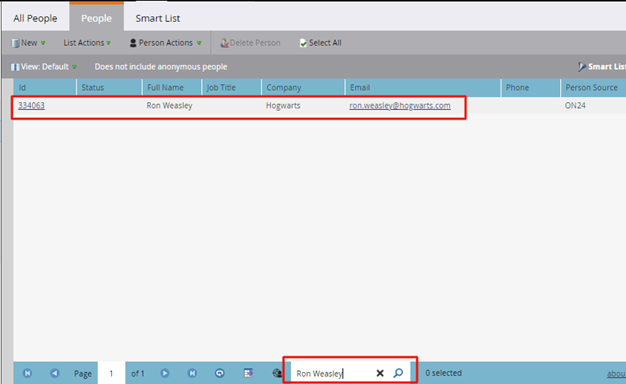The image size is (626, 384).
Task: Click the refresh list icon
Action: coord(220,373)
